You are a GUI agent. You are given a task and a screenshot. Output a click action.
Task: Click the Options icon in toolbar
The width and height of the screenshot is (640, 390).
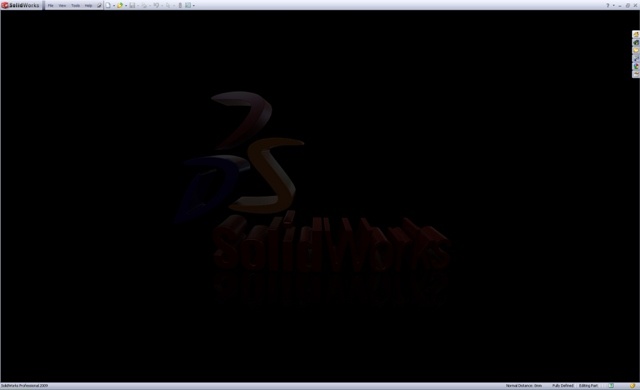pyautogui.click(x=188, y=5)
